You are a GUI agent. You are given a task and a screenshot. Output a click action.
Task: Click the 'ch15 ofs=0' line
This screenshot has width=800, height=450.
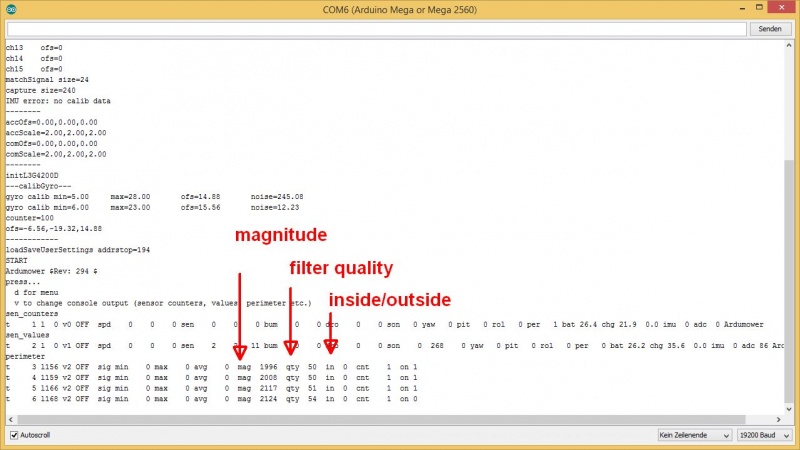point(34,69)
